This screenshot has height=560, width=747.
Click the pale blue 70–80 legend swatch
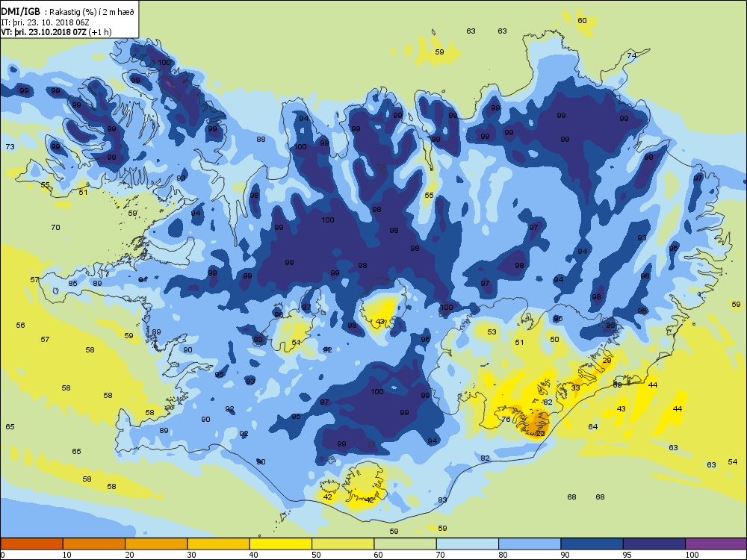pos(468,544)
